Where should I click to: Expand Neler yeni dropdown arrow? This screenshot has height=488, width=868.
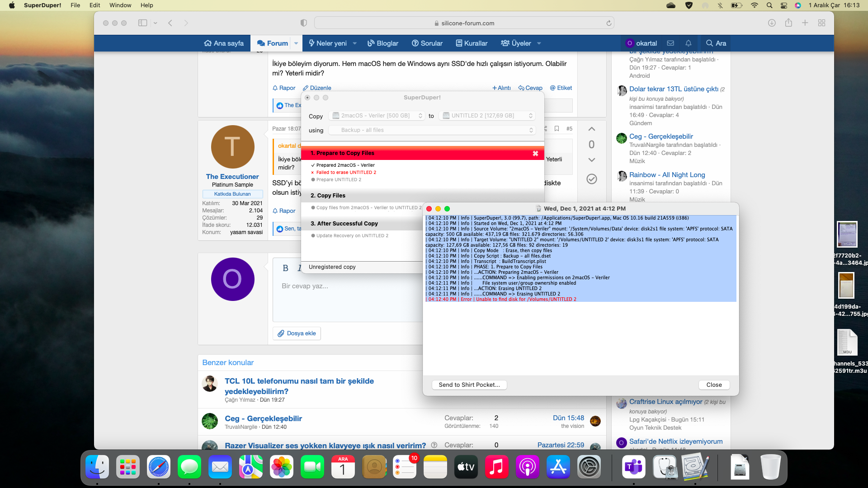355,43
